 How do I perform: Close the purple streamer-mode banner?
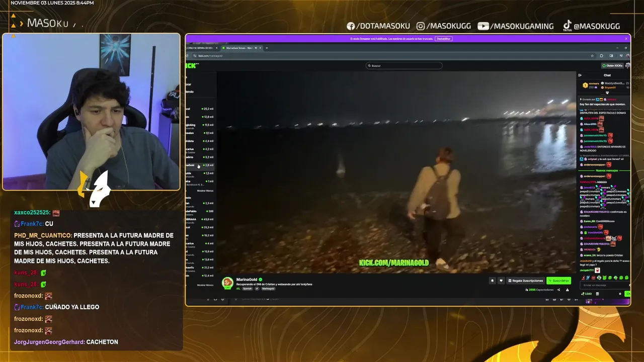[x=626, y=39]
